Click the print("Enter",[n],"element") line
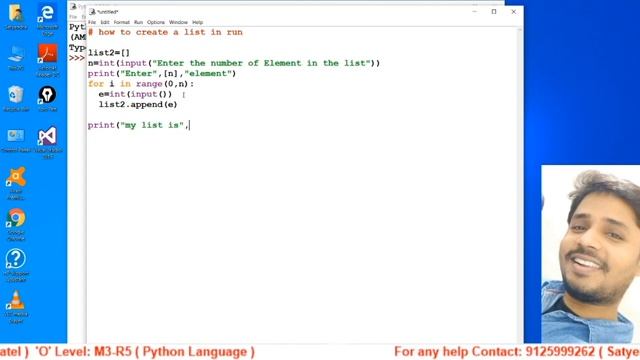This screenshot has height=360, width=640. [162, 73]
